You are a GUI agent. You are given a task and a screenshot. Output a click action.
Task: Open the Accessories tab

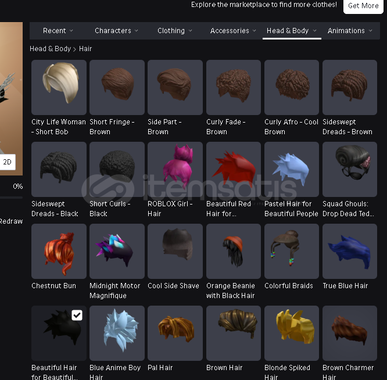233,31
